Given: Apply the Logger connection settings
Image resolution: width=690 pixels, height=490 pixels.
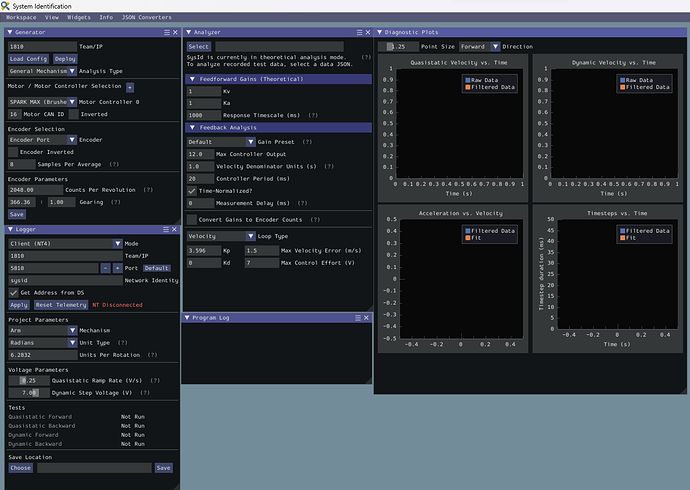Looking at the screenshot, I should pyautogui.click(x=19, y=305).
